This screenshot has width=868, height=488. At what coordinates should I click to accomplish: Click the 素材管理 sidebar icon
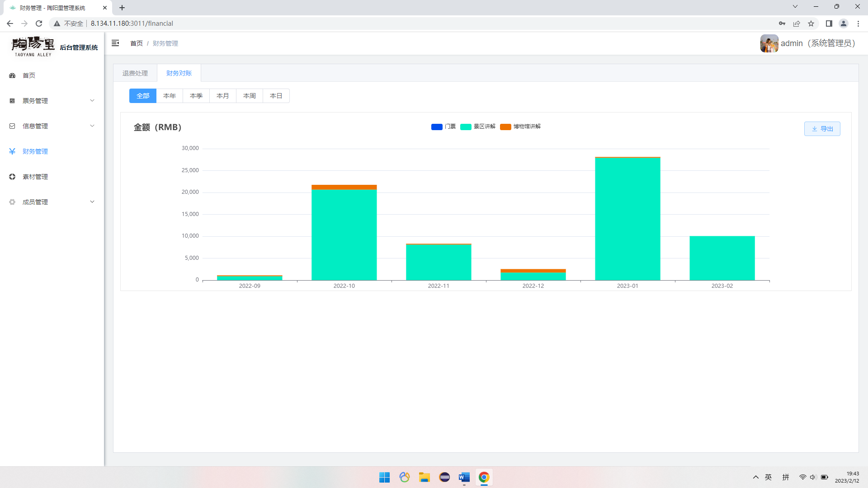coord(12,177)
